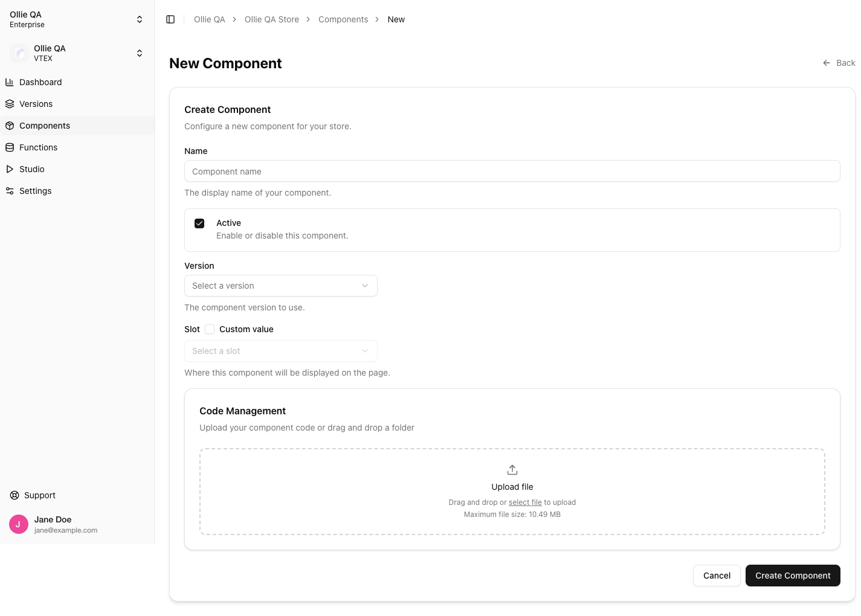Select Components in the sidebar

77,126
